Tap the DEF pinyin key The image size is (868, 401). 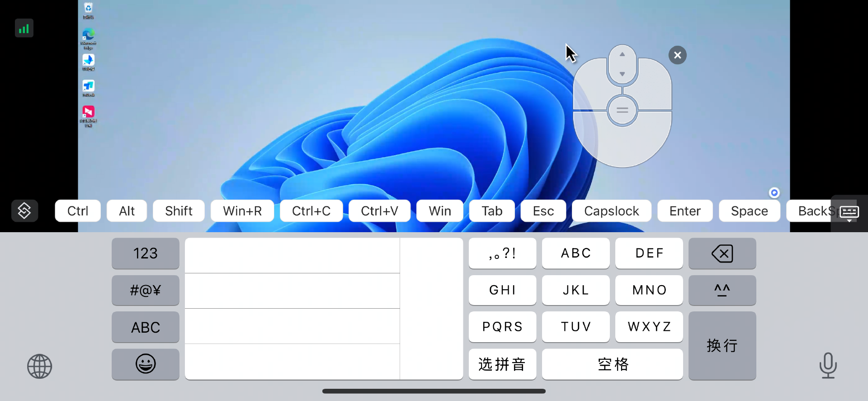[649, 253]
